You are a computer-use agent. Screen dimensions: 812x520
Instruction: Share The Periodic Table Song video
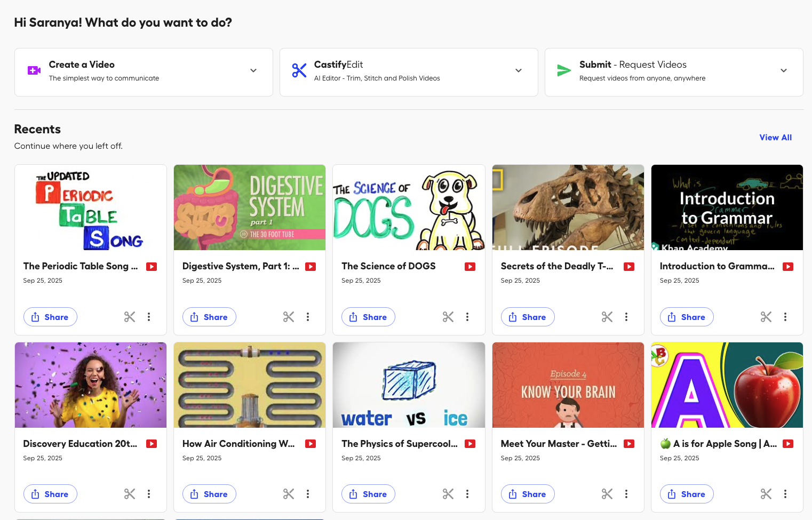click(x=50, y=317)
